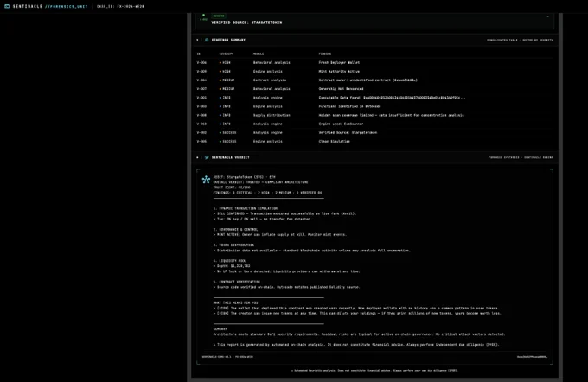Click the ASSET: StargateToken line
The image size is (588, 382).
coord(244,177)
